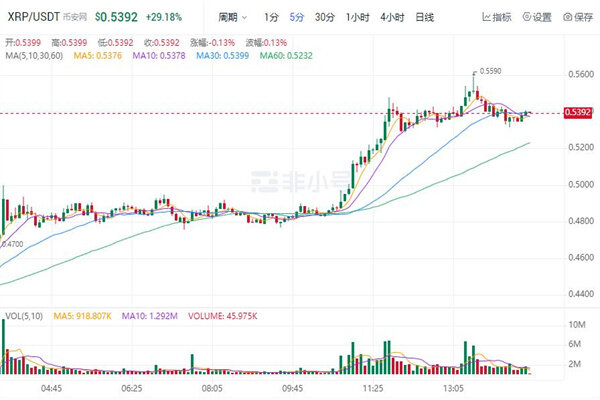Screen dimensions: 600x400
Task: Click the XRP/USDT trading pair name
Action: pos(31,17)
